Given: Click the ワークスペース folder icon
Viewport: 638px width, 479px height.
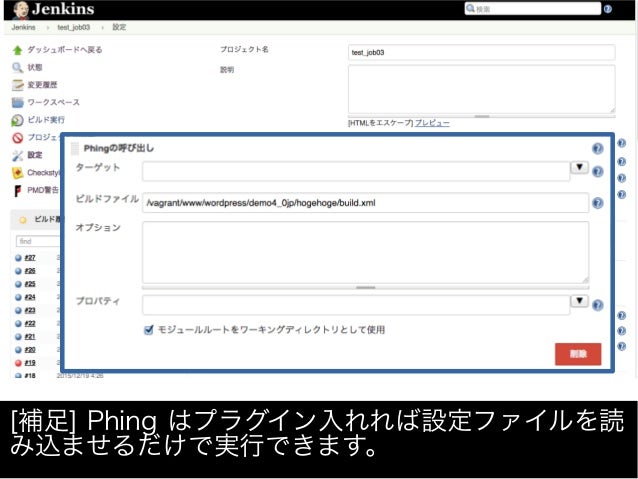Looking at the screenshot, I should [17, 102].
